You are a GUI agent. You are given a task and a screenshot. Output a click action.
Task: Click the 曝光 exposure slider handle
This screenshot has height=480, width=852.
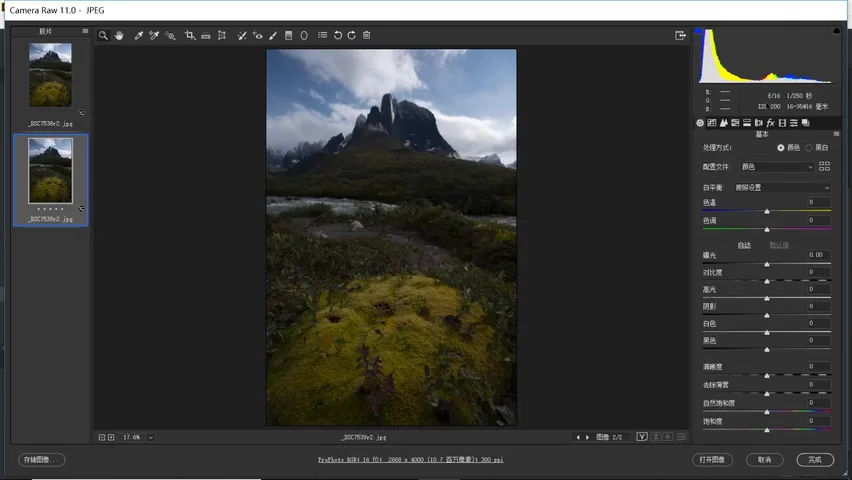(x=767, y=264)
